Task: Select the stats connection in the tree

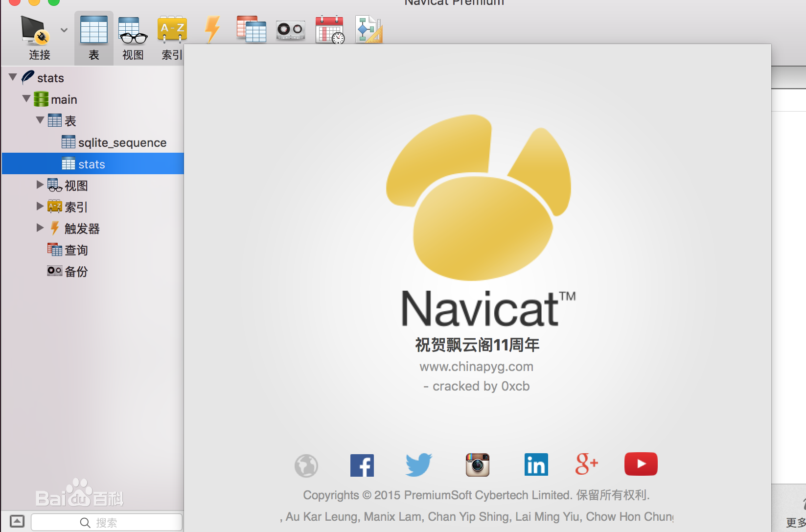Action: (x=50, y=78)
